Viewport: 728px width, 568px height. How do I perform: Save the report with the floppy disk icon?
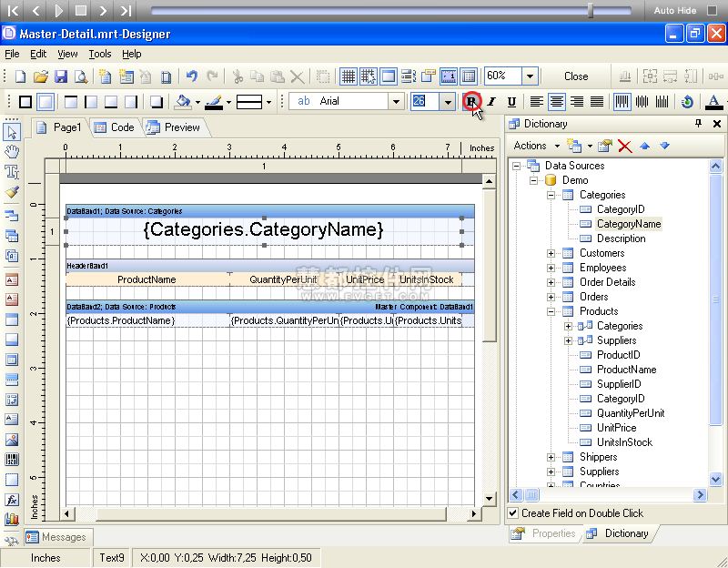(61, 76)
